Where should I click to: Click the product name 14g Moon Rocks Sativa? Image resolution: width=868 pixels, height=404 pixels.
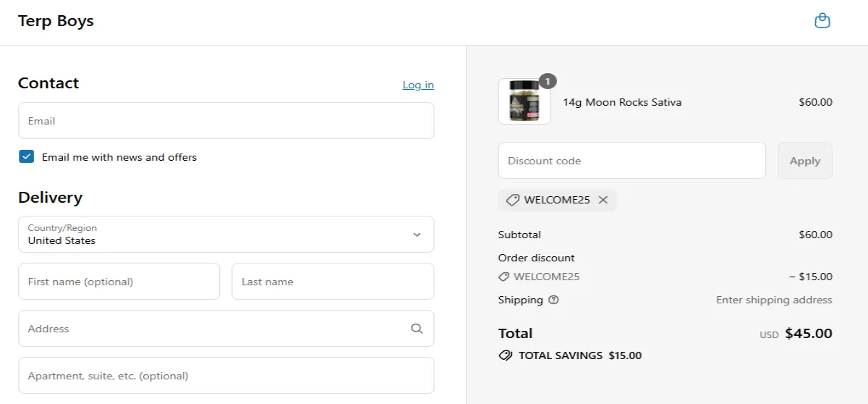click(622, 102)
